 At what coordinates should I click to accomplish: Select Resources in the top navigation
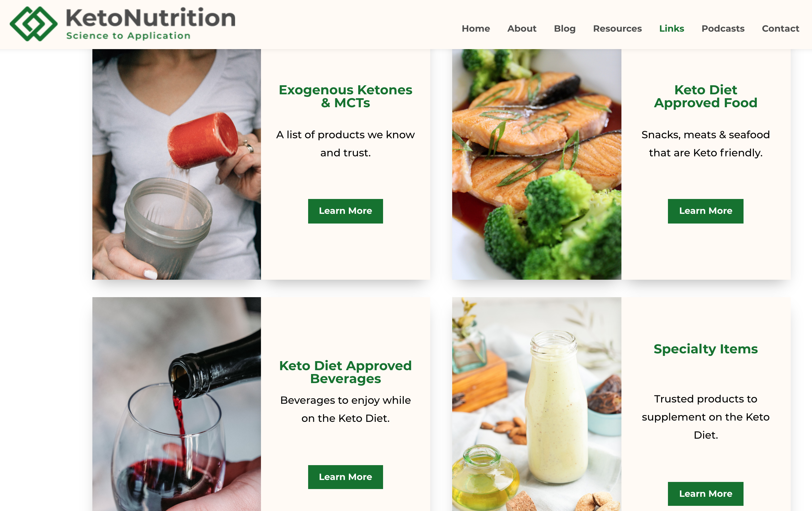[x=617, y=29]
